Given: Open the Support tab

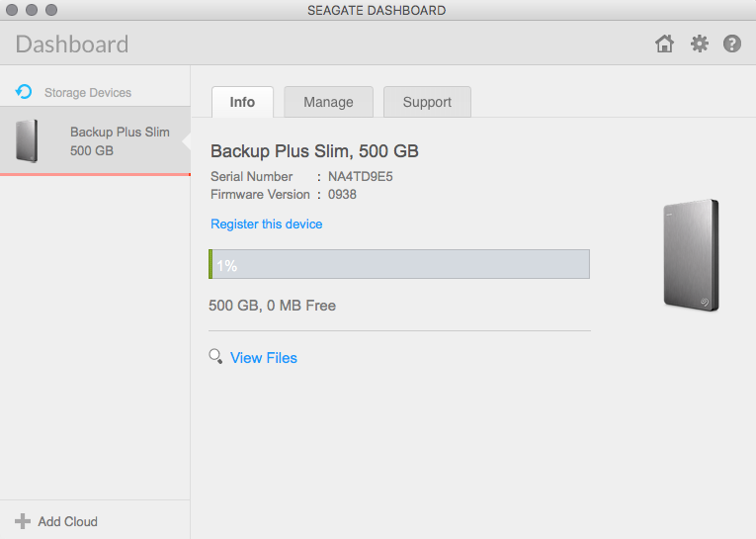Looking at the screenshot, I should (x=427, y=102).
